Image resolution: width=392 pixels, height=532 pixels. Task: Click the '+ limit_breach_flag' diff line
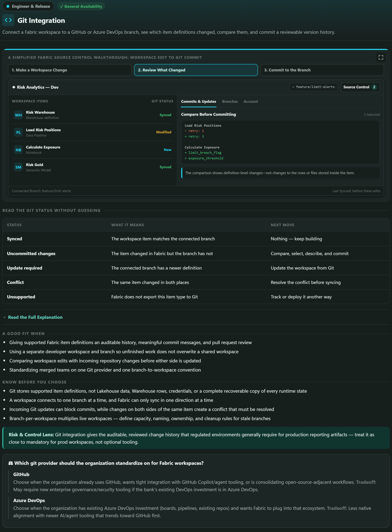[203, 153]
